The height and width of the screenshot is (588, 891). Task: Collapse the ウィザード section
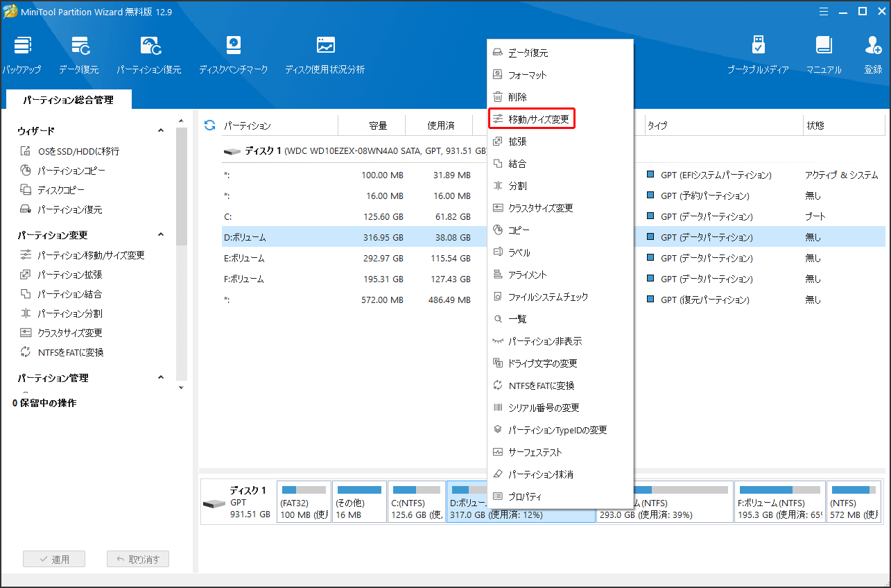click(161, 131)
